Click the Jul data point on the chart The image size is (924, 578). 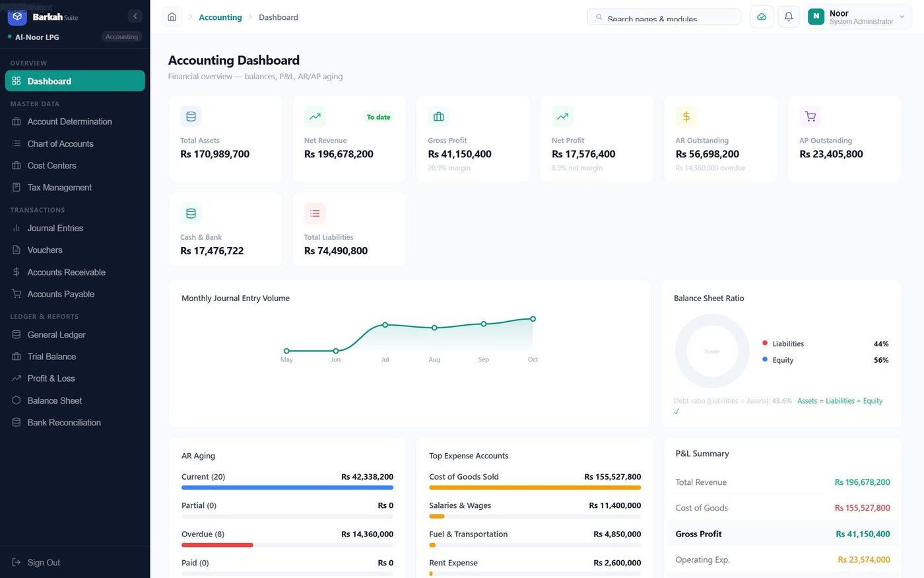385,325
